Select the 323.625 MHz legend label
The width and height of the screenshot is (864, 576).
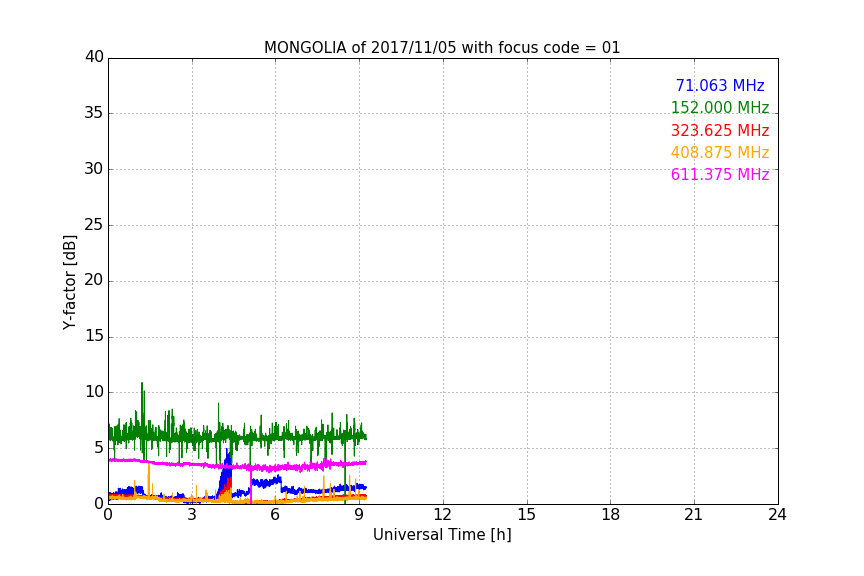[720, 130]
